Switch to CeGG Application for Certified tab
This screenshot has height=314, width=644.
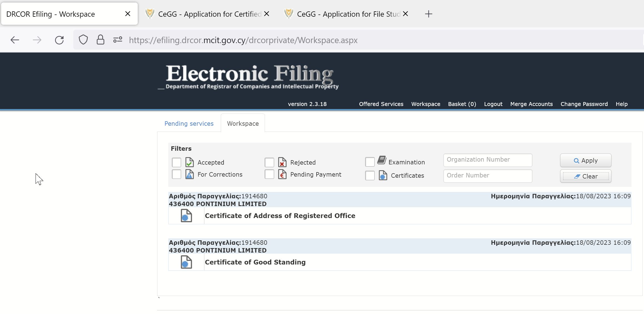[x=206, y=14]
